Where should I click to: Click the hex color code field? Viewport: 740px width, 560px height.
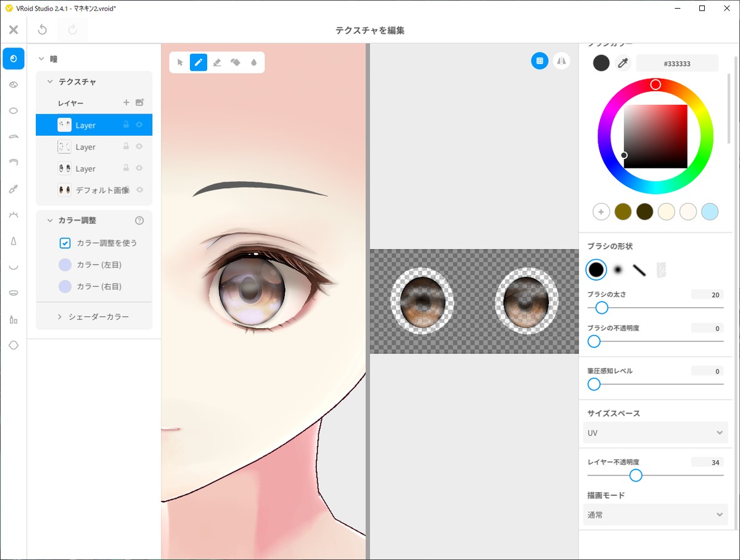click(676, 63)
